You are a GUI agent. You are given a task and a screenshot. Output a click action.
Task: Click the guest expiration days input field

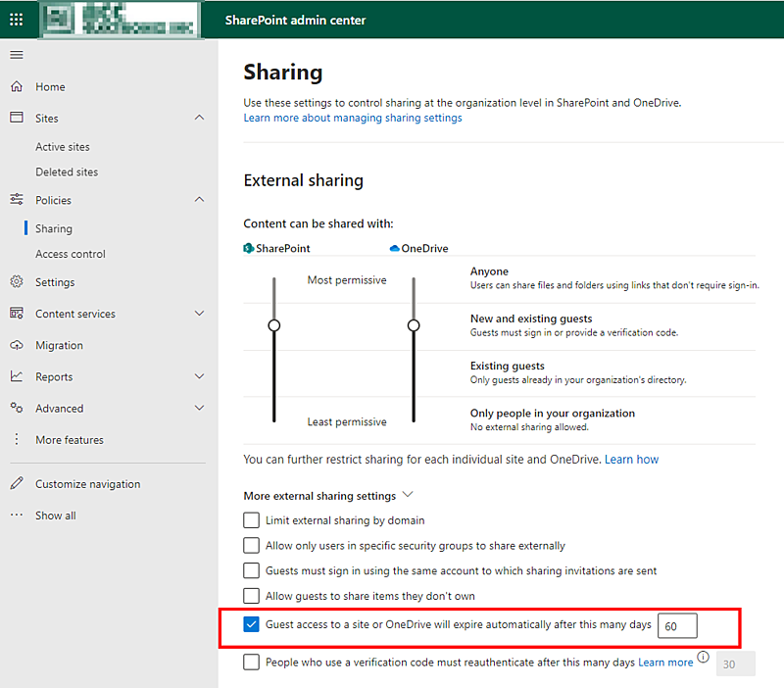tap(677, 624)
